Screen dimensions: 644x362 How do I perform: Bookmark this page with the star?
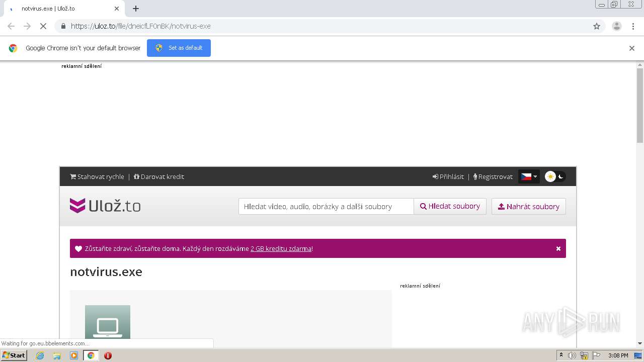point(597,26)
